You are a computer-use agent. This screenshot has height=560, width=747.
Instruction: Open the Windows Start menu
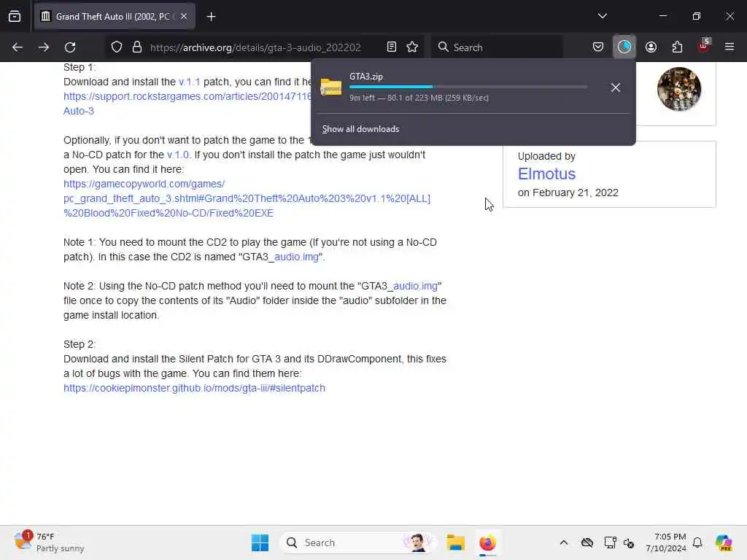260,542
